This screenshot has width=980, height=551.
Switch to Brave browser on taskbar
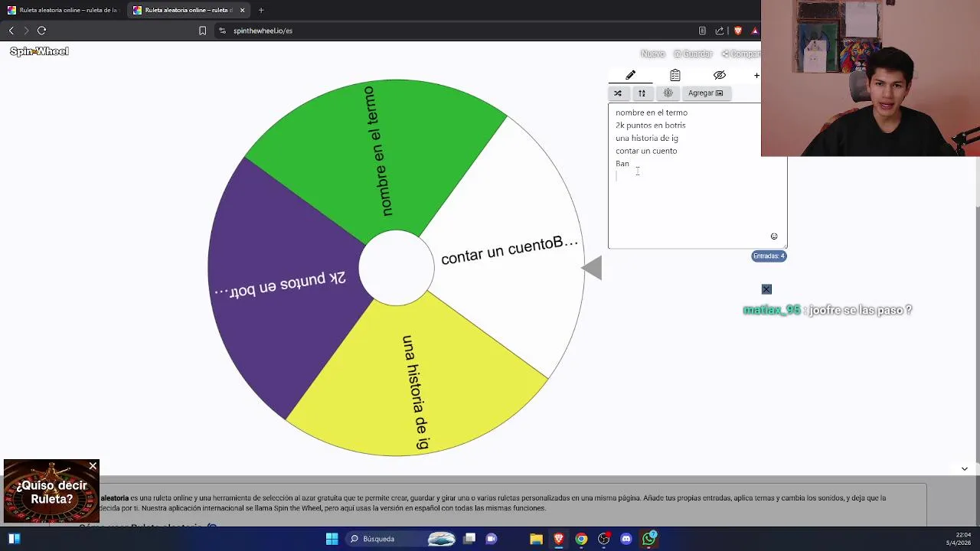click(559, 539)
